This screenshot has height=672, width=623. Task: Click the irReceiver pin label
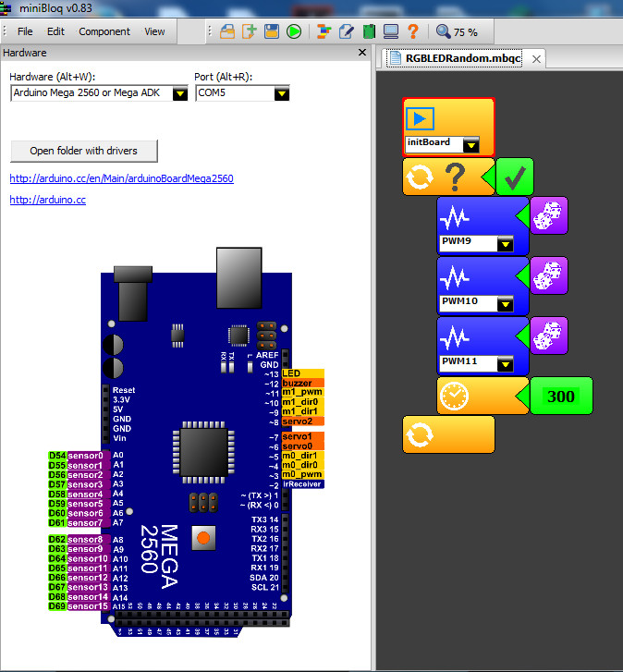pos(302,484)
